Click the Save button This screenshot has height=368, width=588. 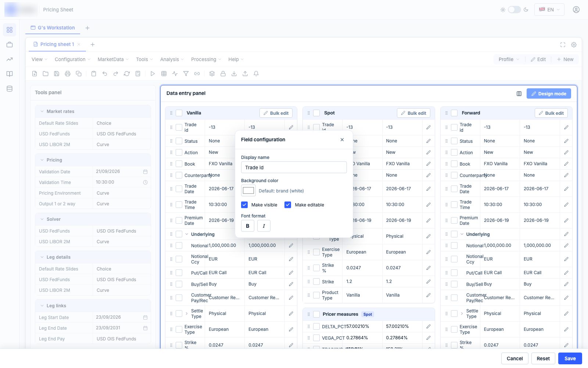tap(570, 358)
